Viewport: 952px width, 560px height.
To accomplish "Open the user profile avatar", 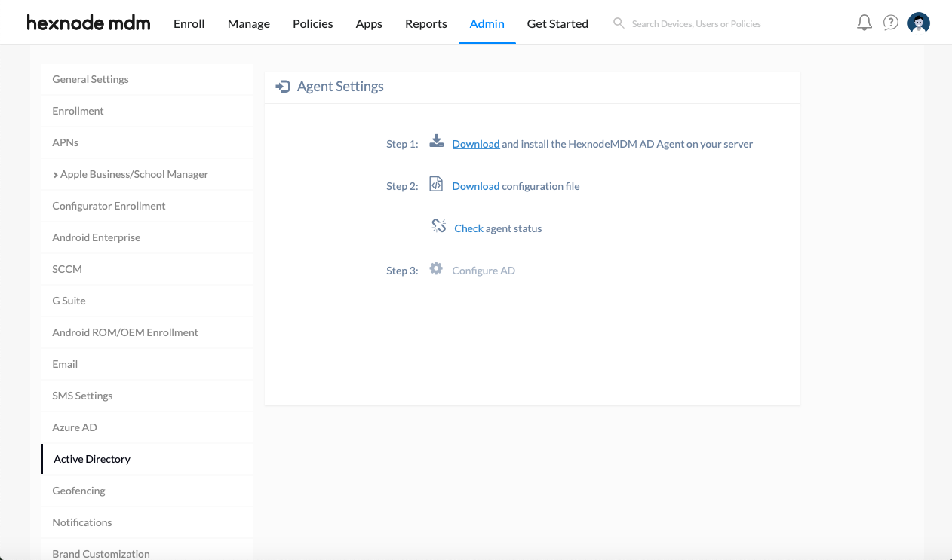I will (919, 23).
